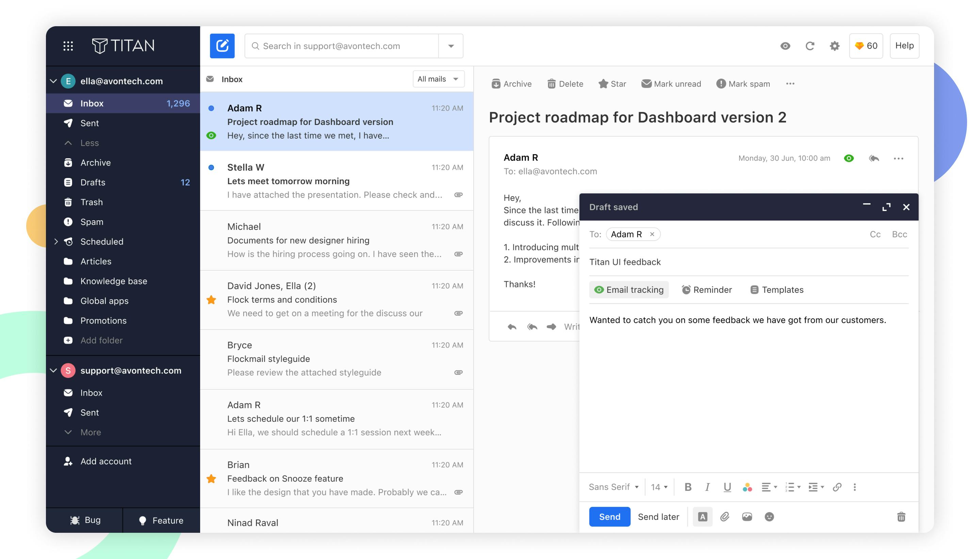Screen dimensions: 980x559
Task: Expand the Scheduled folder chevron
Action: tap(56, 241)
